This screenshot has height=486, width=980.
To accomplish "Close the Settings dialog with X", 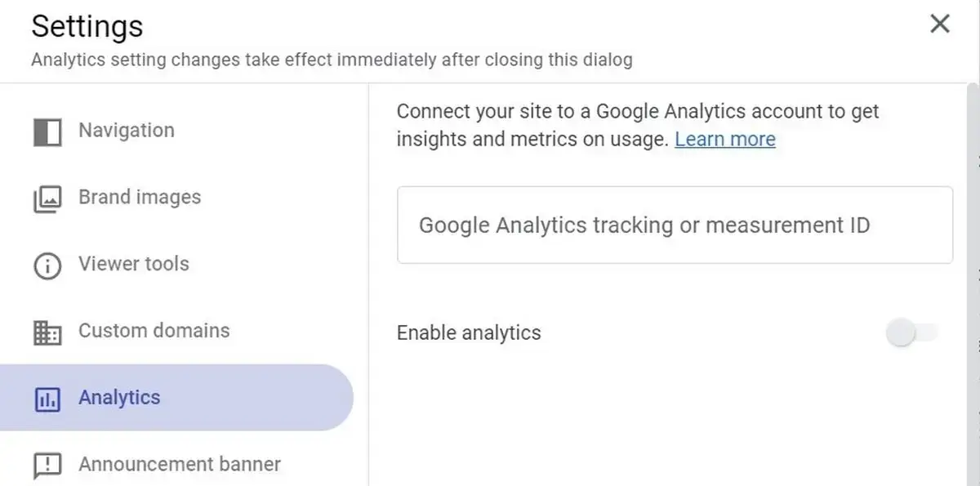I will (940, 24).
